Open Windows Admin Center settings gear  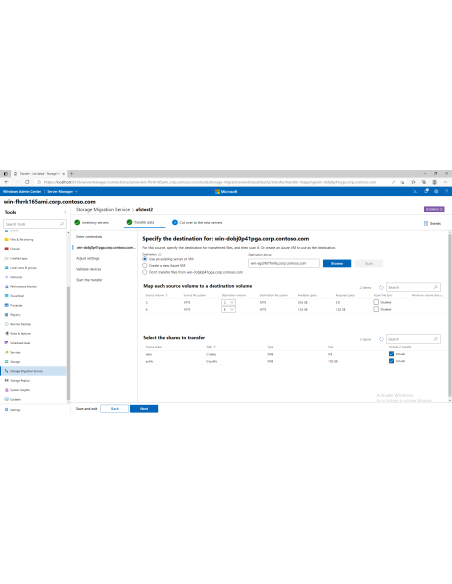click(436, 191)
